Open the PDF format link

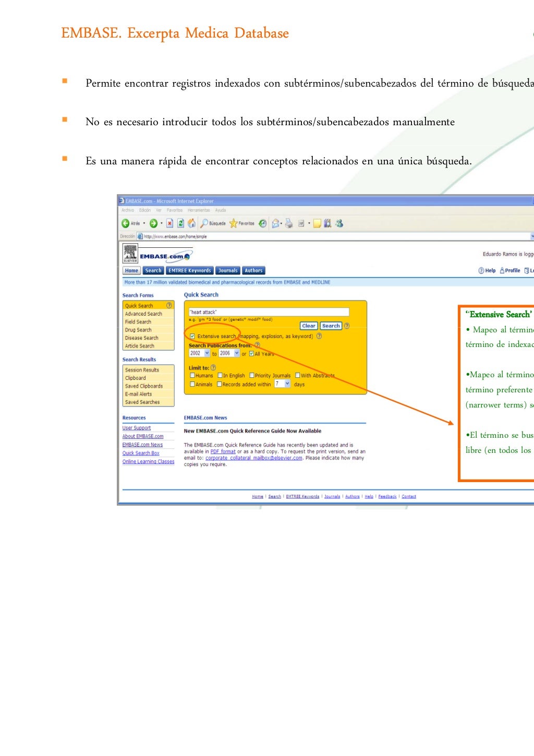223,451
